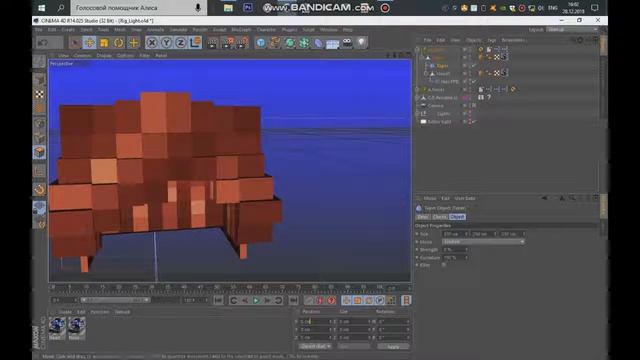Select the Move tool in top toolbar
The width and height of the screenshot is (640, 360).
pos(89,42)
